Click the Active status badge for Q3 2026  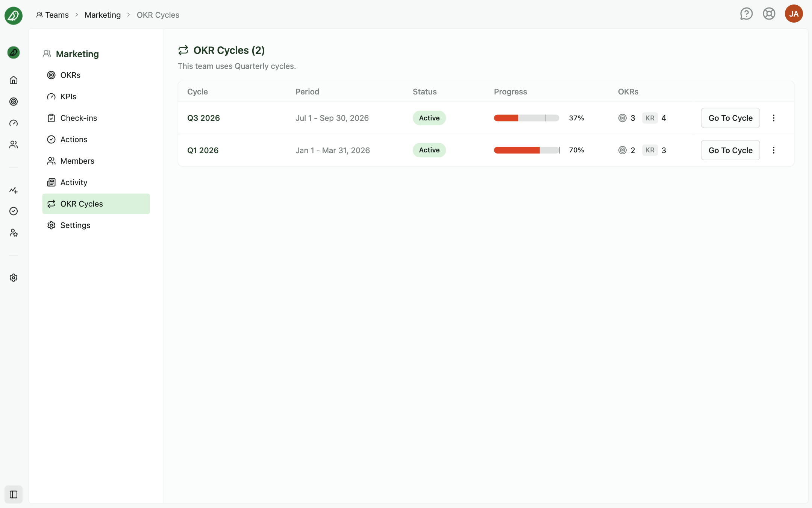429,118
